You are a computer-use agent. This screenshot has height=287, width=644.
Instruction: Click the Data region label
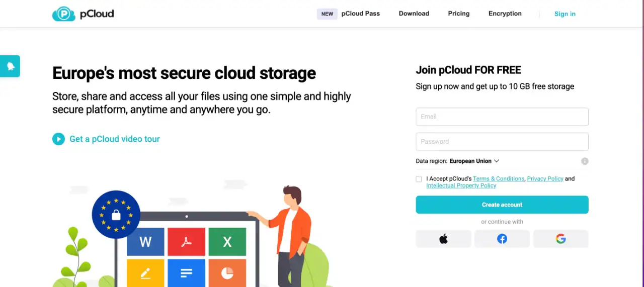[x=431, y=161]
